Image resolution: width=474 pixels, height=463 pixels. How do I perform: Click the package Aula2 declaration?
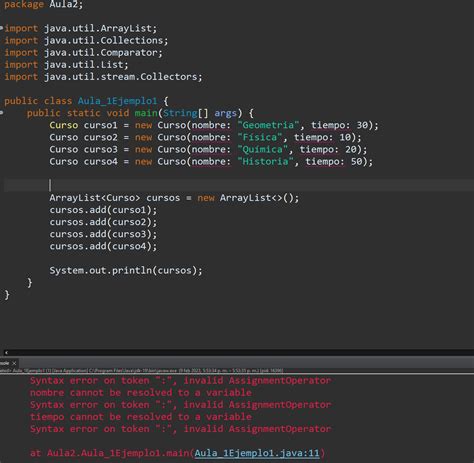click(x=43, y=4)
